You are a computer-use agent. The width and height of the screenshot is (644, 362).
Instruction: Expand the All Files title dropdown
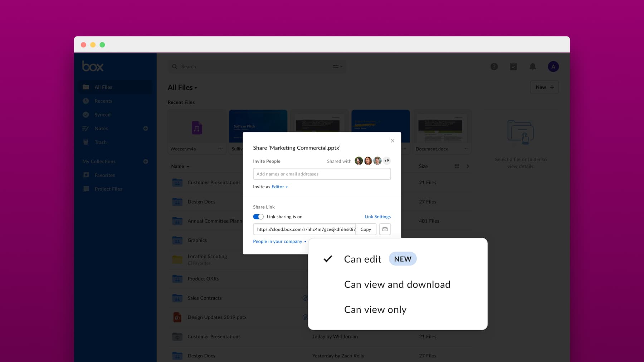182,88
